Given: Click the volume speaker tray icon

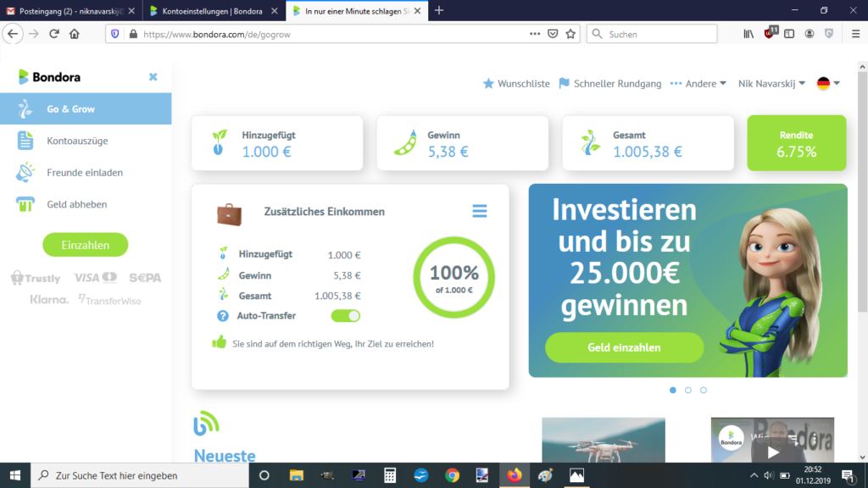Looking at the screenshot, I should 769,475.
